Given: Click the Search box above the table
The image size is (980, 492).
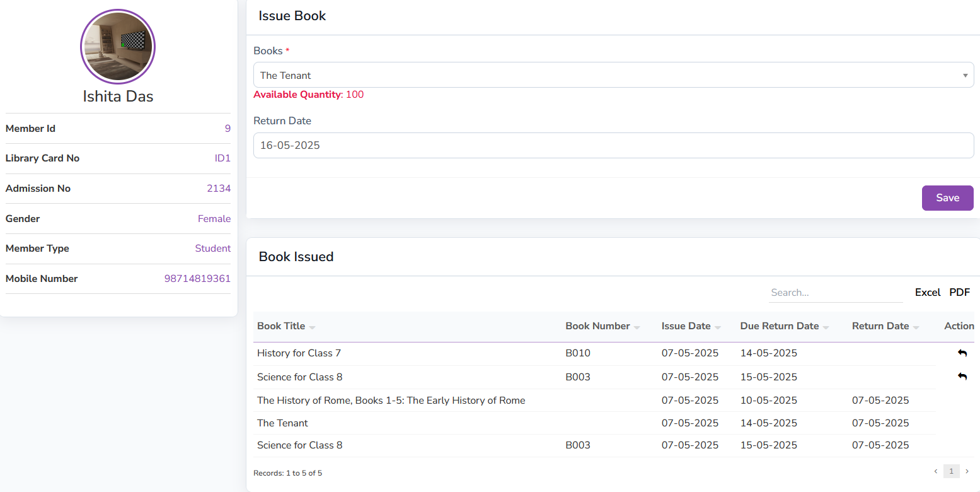Looking at the screenshot, I should click(x=836, y=293).
